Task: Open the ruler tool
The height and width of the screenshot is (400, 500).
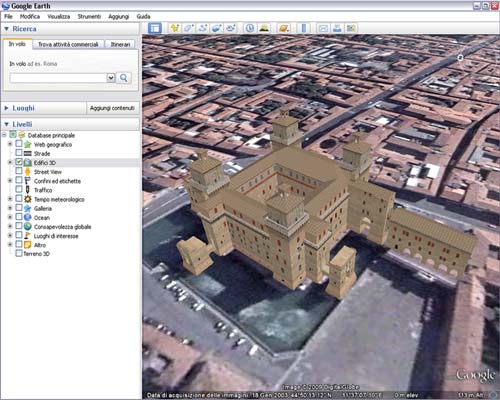Action: 303,28
